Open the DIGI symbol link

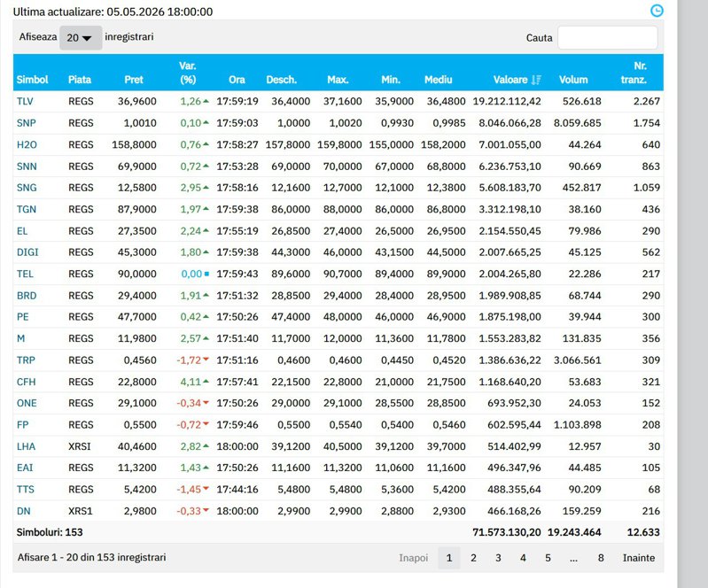point(27,252)
